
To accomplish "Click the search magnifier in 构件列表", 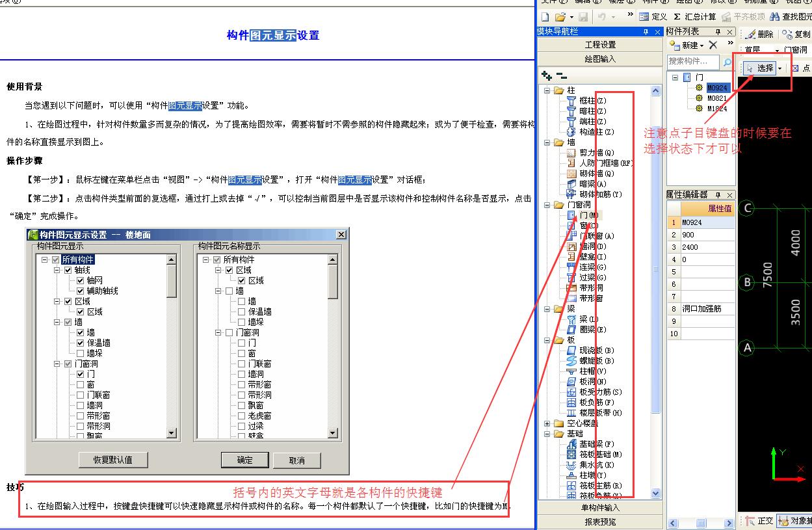I will click(x=727, y=62).
